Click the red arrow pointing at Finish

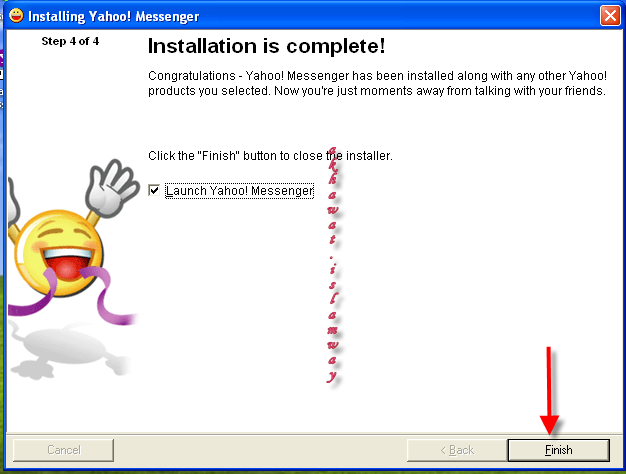coord(549,391)
